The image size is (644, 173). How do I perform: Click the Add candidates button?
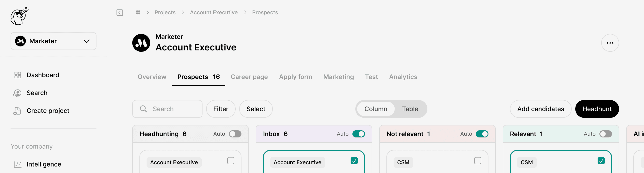tap(541, 109)
